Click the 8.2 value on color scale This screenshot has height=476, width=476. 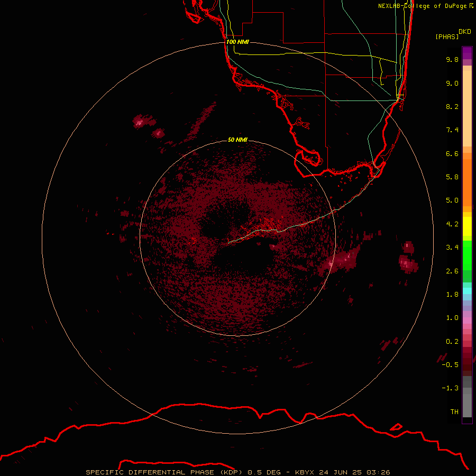point(452,106)
